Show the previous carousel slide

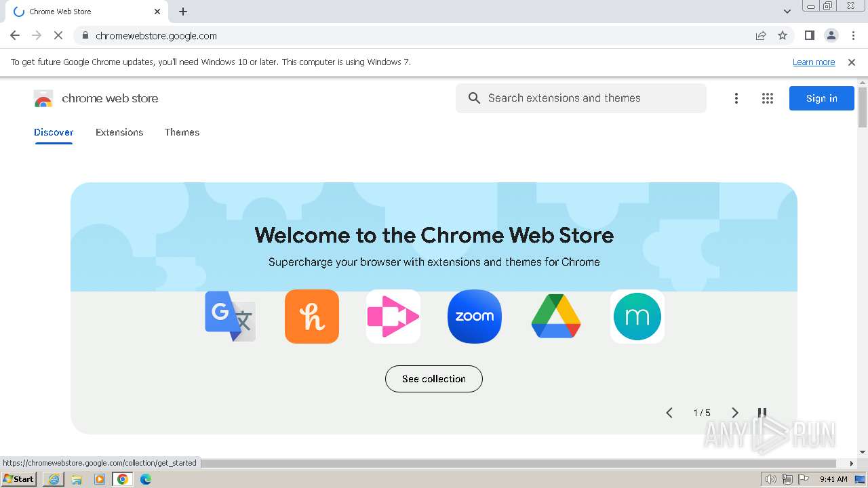[x=669, y=413]
